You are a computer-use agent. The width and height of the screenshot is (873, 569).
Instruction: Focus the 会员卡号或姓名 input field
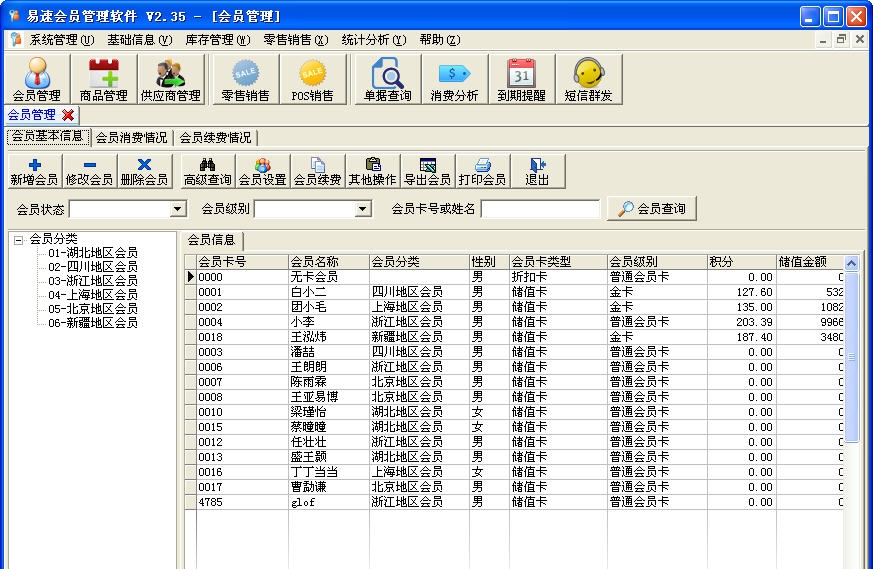point(540,209)
